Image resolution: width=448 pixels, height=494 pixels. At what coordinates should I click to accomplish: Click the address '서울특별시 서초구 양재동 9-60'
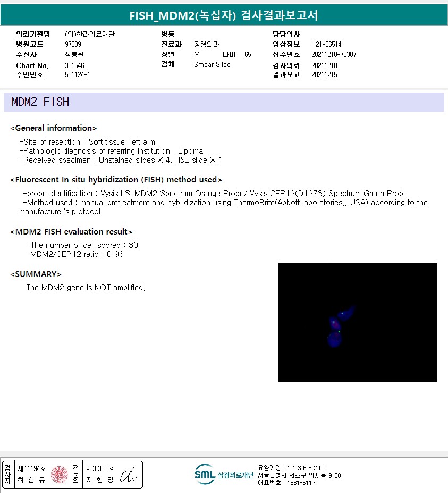(x=299, y=475)
